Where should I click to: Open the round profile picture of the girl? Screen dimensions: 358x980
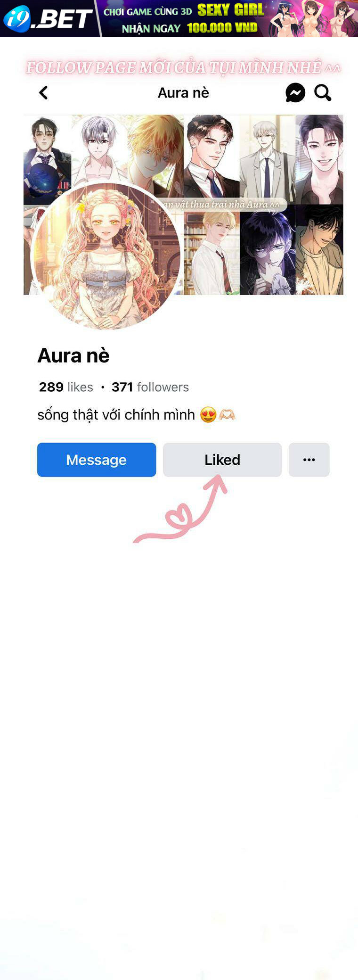[x=106, y=256]
